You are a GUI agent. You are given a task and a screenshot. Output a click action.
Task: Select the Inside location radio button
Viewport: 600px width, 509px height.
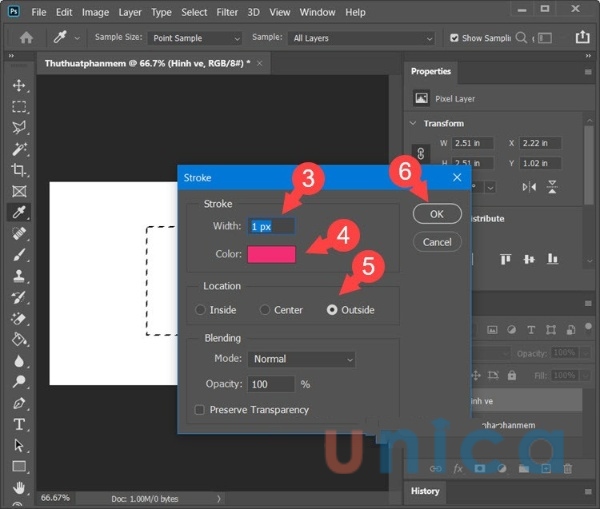coord(202,310)
